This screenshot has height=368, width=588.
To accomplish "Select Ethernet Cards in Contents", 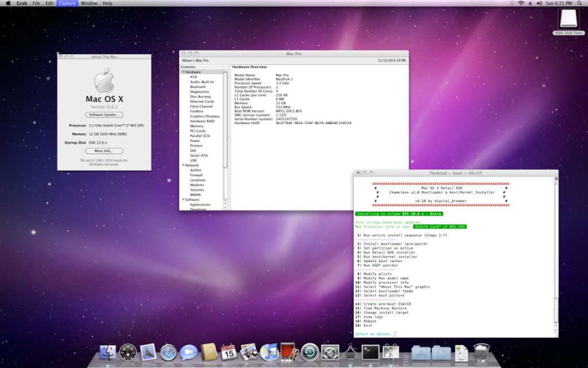I will pos(202,101).
